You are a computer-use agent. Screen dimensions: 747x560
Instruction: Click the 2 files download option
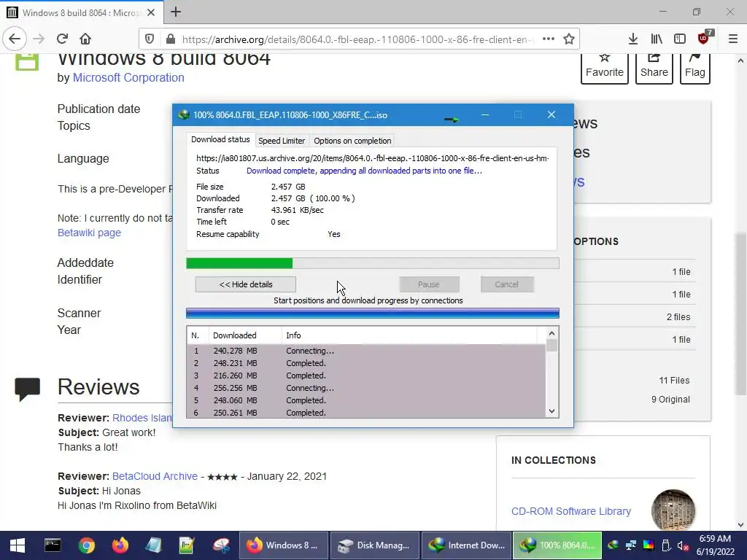[678, 317]
